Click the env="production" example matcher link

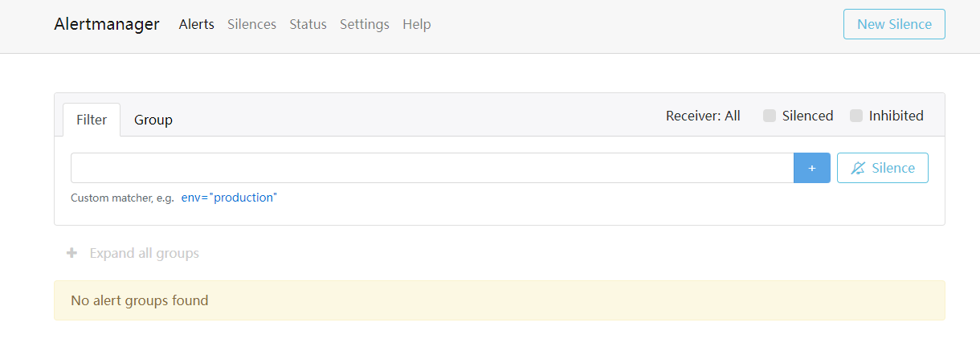point(228,198)
